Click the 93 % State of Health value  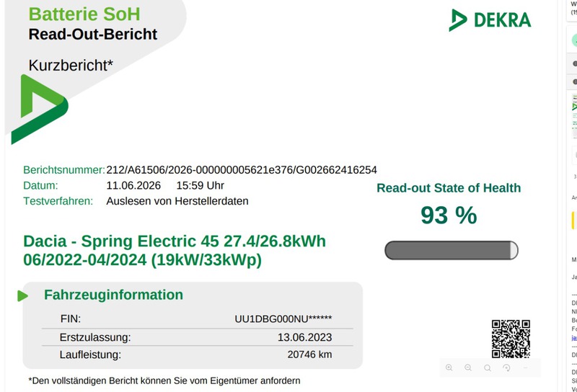coord(449,215)
